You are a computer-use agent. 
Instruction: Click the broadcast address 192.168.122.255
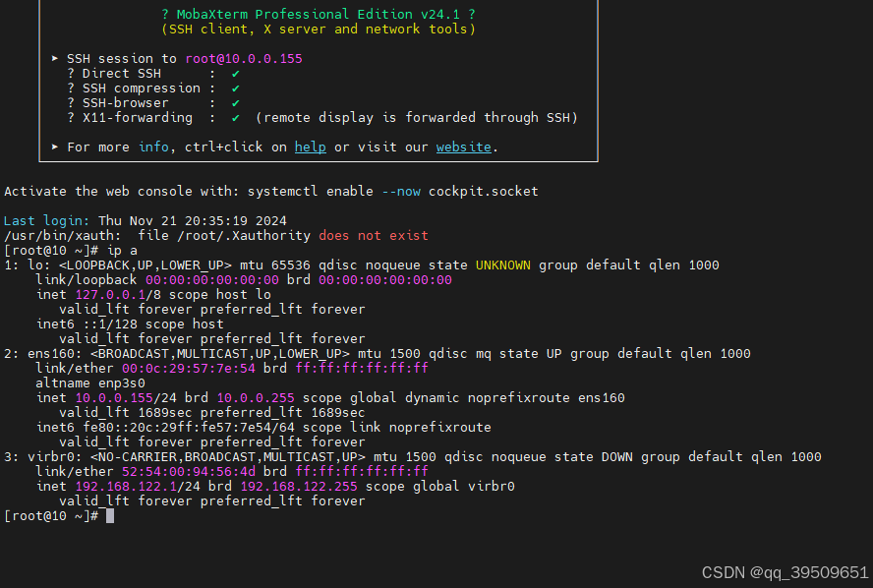(299, 486)
